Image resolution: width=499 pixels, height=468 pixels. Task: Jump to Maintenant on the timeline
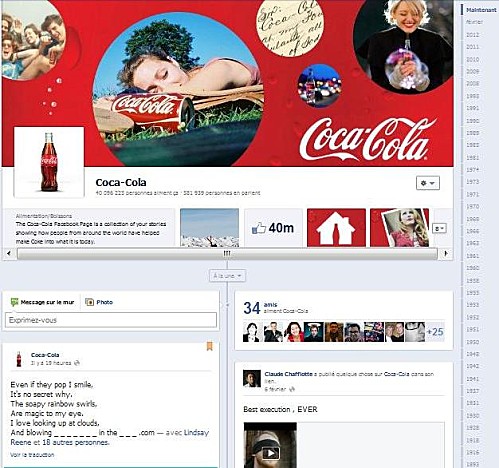point(481,10)
